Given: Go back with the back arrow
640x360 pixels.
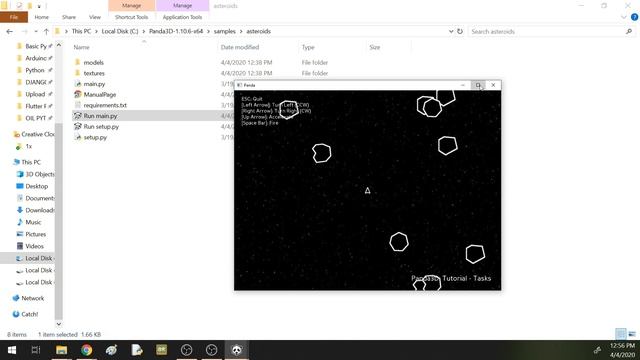Looking at the screenshot, I should point(9,31).
